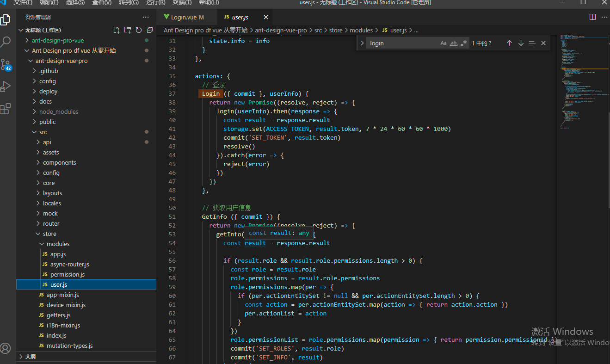
Task: Click the Accounts icon in activity bar
Action: coord(6,348)
